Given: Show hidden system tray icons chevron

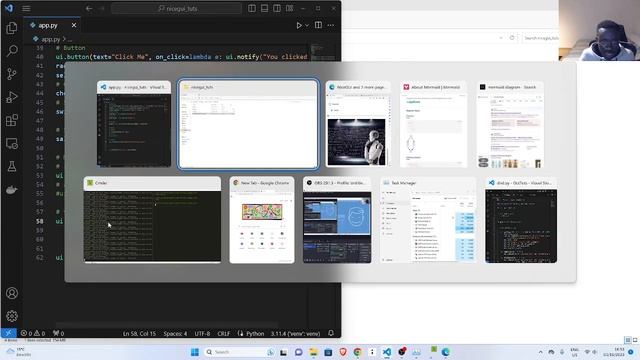Looking at the screenshot, I should [x=540, y=352].
